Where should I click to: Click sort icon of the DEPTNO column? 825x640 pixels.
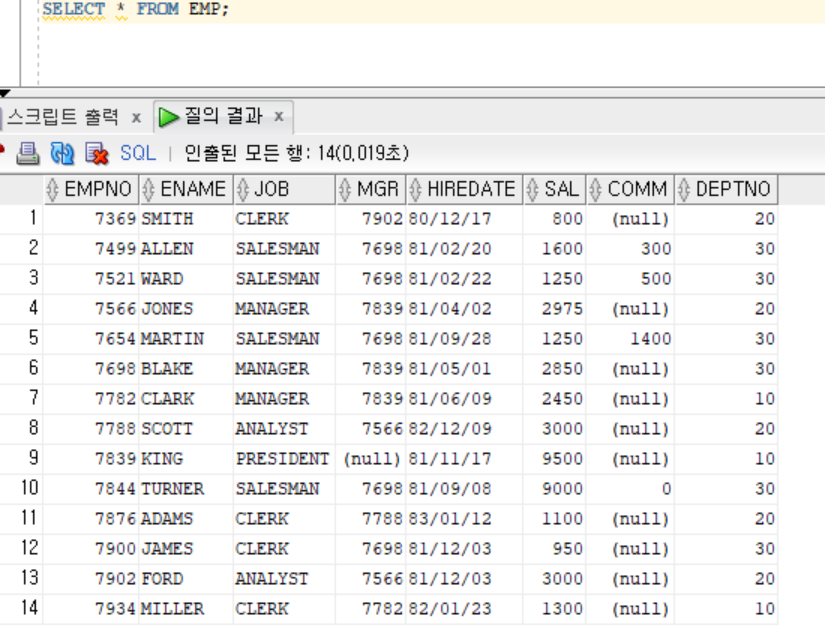coord(684,189)
